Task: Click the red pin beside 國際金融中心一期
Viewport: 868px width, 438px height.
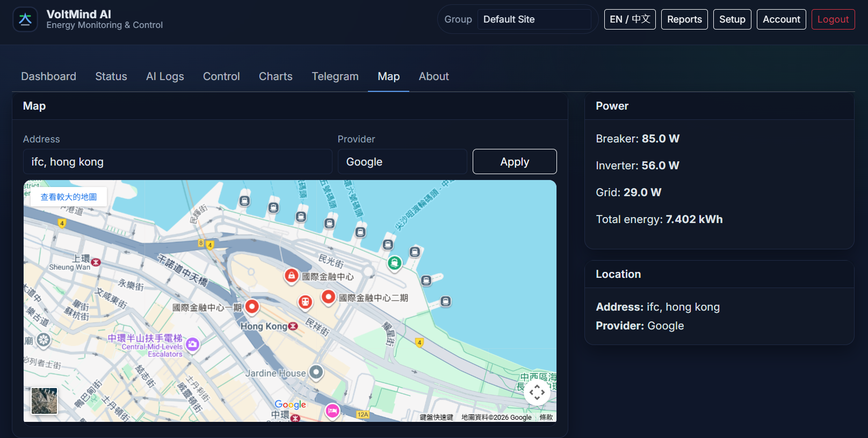Action: coord(252,307)
